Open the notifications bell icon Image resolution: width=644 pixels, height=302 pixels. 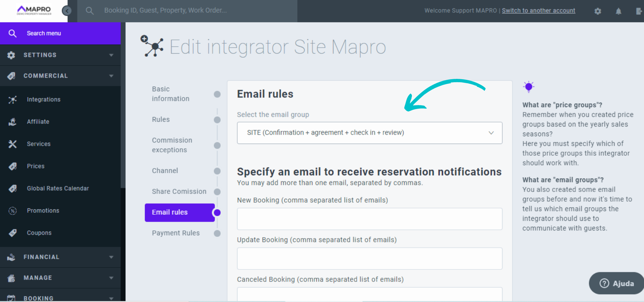coord(619,11)
